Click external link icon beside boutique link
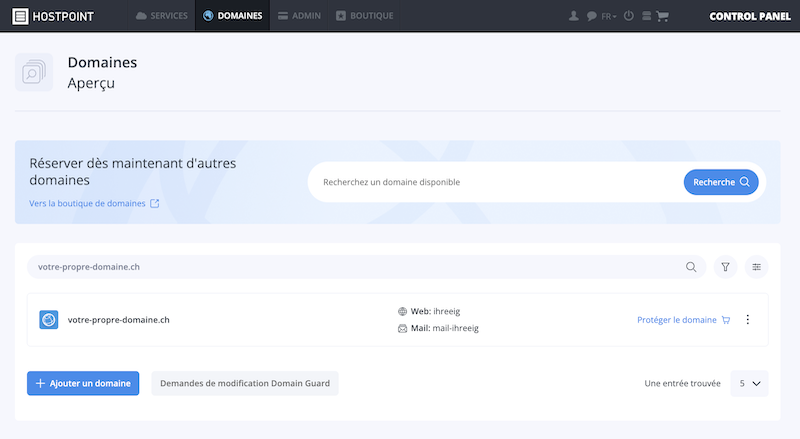The image size is (800, 439). 155,203
